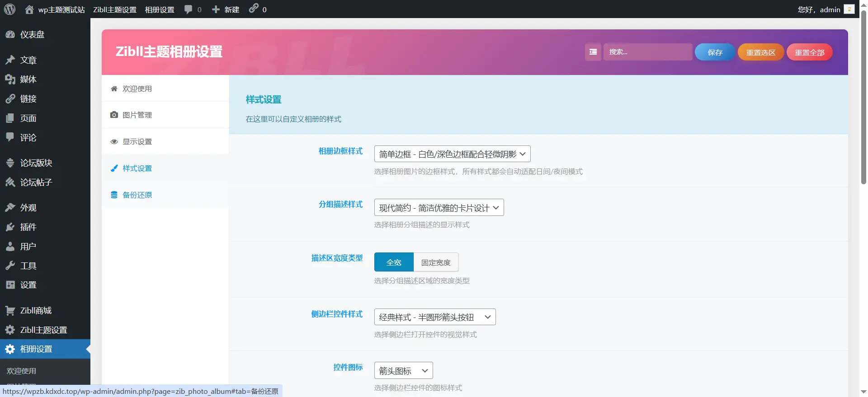868x397 pixels.
Task: Click the admin user avatar thumbnail
Action: point(849,9)
